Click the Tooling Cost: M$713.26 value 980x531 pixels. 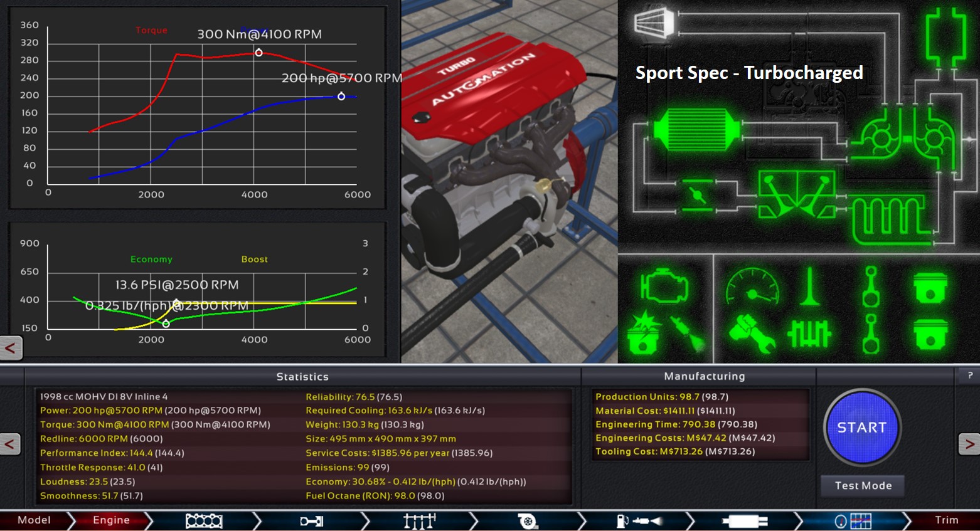pyautogui.click(x=675, y=451)
